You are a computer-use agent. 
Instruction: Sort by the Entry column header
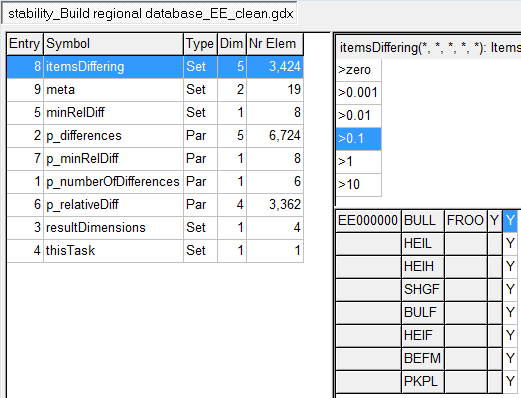pyautogui.click(x=25, y=44)
